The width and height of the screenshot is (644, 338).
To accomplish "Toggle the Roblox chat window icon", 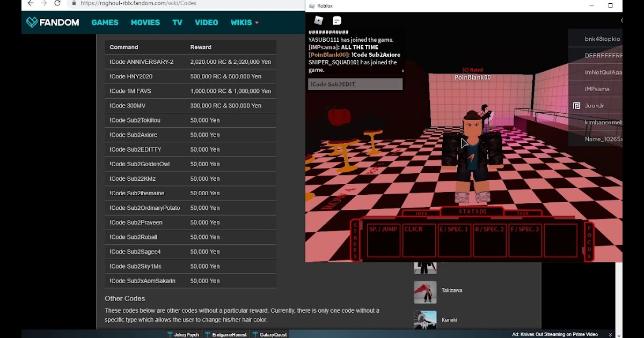I will (x=337, y=20).
